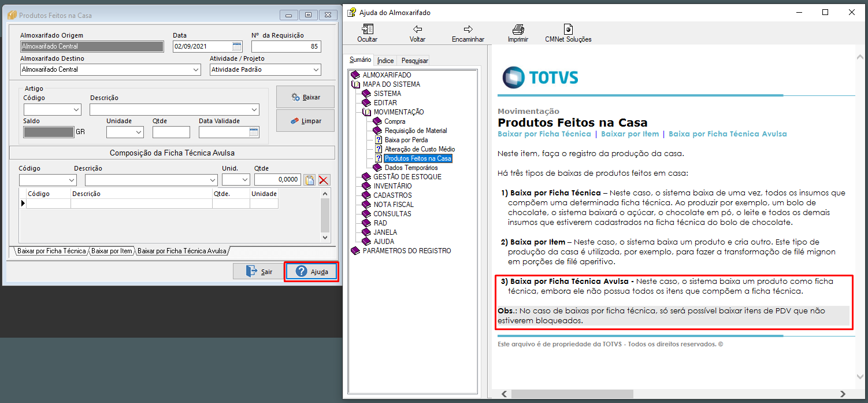Click the Ocultar toolbar icon in help window
This screenshot has width=868, height=403.
coord(367,29)
